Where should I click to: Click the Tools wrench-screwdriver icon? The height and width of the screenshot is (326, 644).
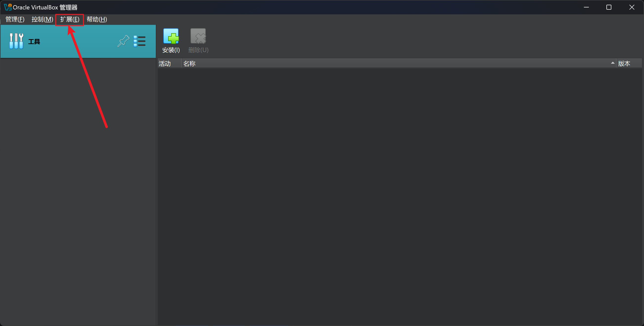(16, 41)
